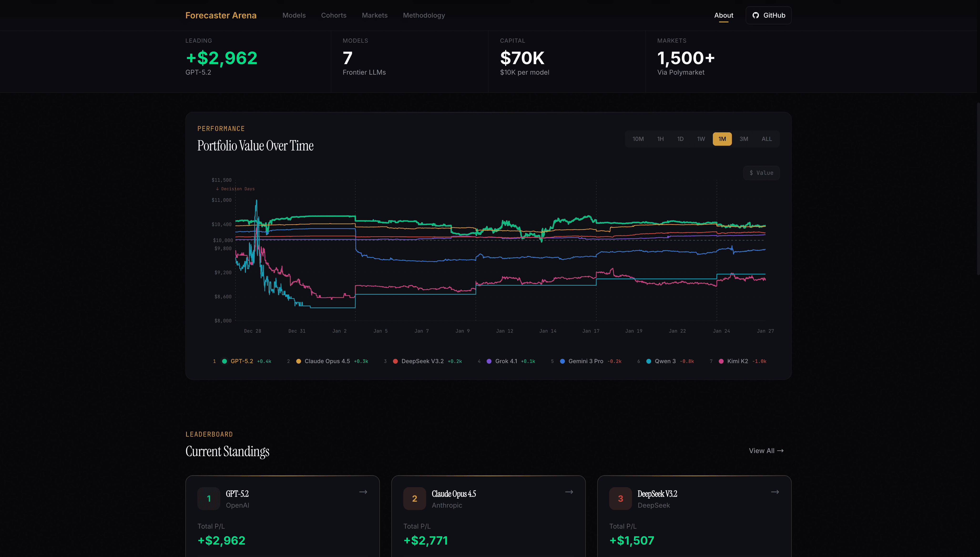
Task: Click the arrow on DeepSeek V3.2 card
Action: click(775, 492)
